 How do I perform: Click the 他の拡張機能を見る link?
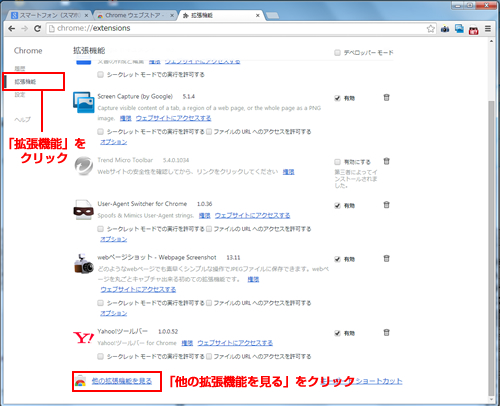(x=122, y=381)
